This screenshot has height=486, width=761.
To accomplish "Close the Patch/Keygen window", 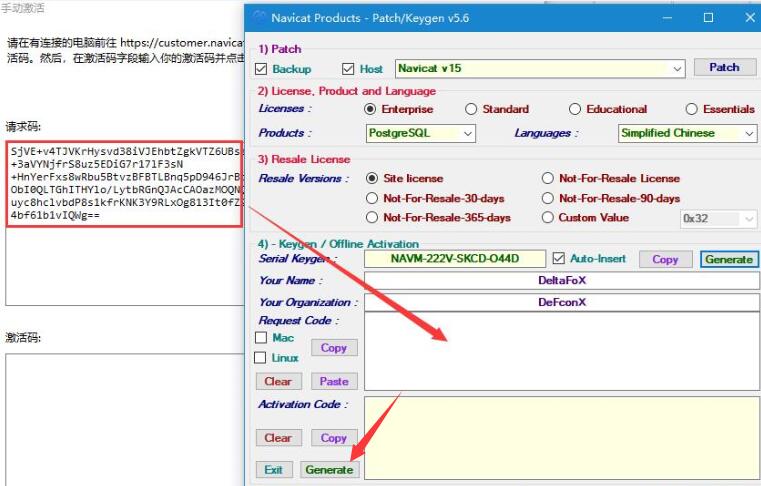I will pyautogui.click(x=749, y=18).
